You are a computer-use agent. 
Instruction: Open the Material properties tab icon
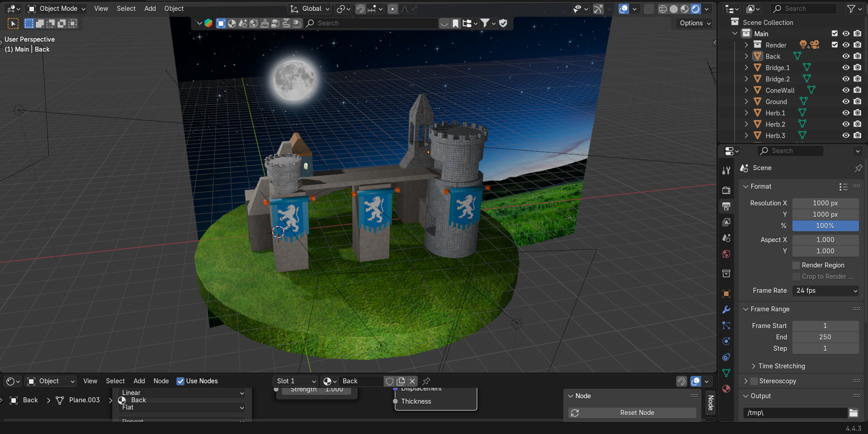pyautogui.click(x=726, y=389)
